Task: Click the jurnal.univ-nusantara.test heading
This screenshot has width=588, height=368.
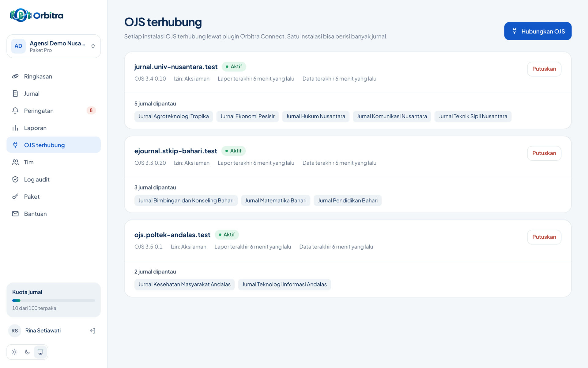Action: pos(176,67)
